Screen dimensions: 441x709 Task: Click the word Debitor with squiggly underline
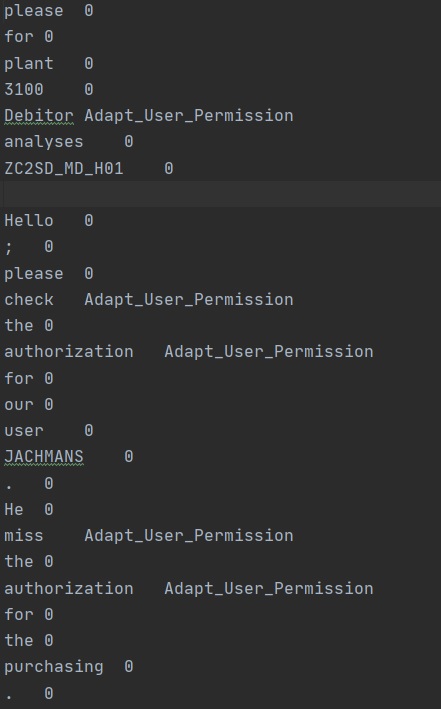pyautogui.click(x=38, y=116)
